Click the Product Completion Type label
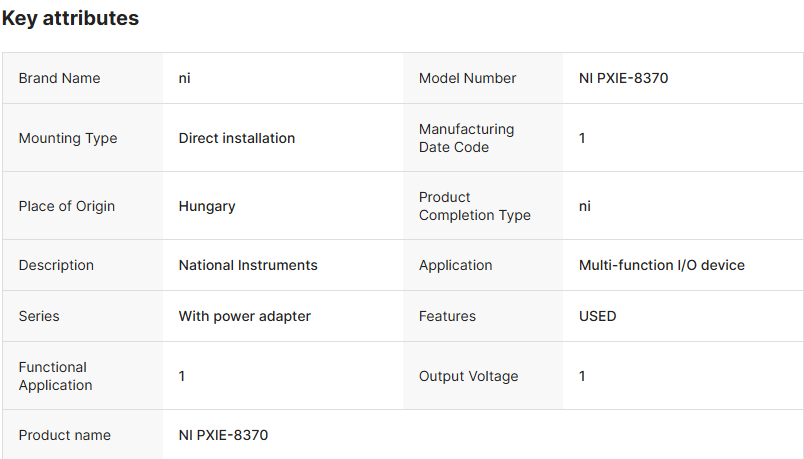The width and height of the screenshot is (804, 459). [x=474, y=206]
